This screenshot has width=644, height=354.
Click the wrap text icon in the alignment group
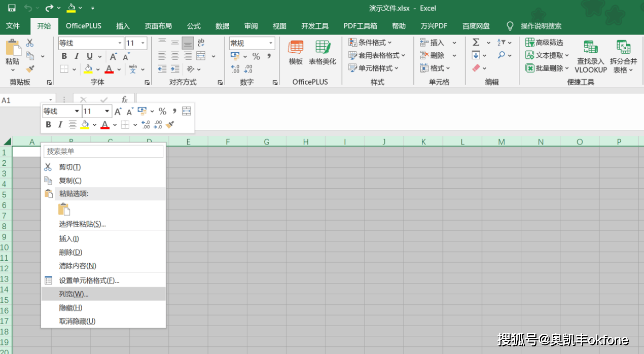pyautogui.click(x=201, y=43)
